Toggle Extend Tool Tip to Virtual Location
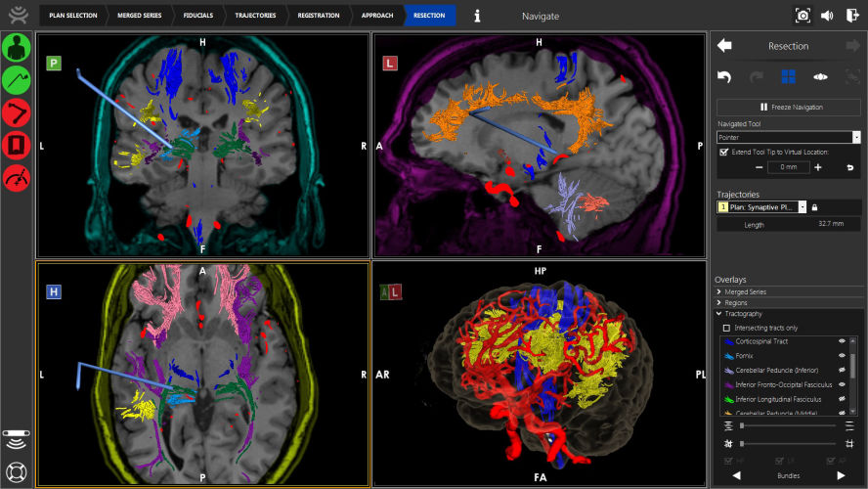The height and width of the screenshot is (489, 868). tap(723, 152)
